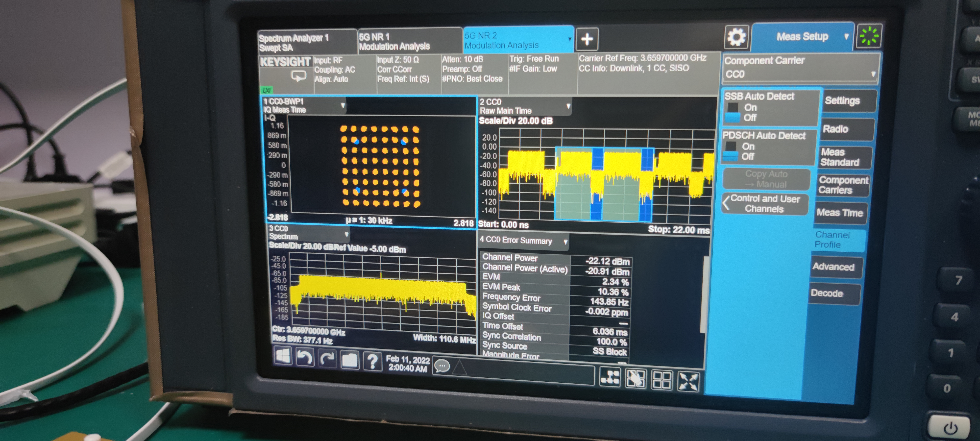Viewport: 980px width, 441px height.
Task: Select 5G NR 2 Modulation Analysis tab
Action: 518,40
